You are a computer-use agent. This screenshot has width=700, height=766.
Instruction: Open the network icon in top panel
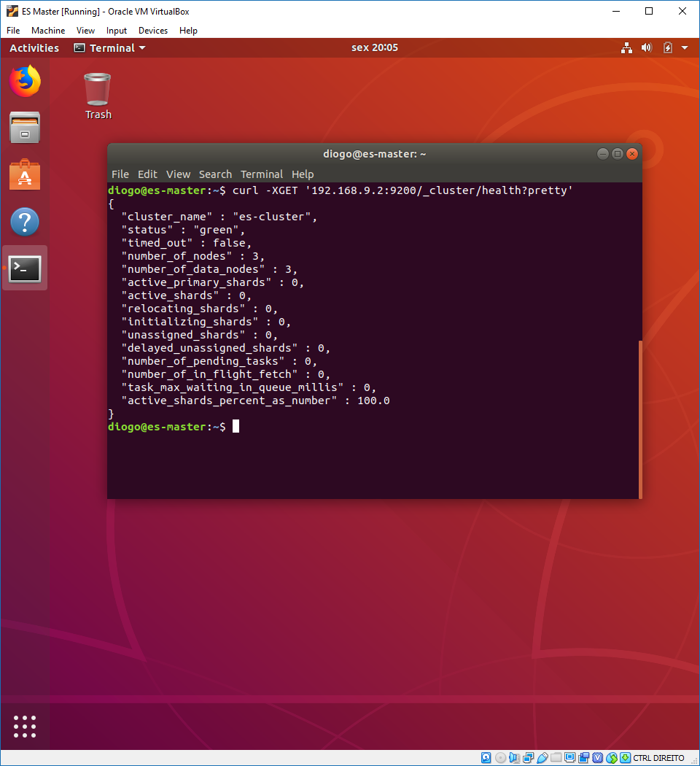pos(627,48)
